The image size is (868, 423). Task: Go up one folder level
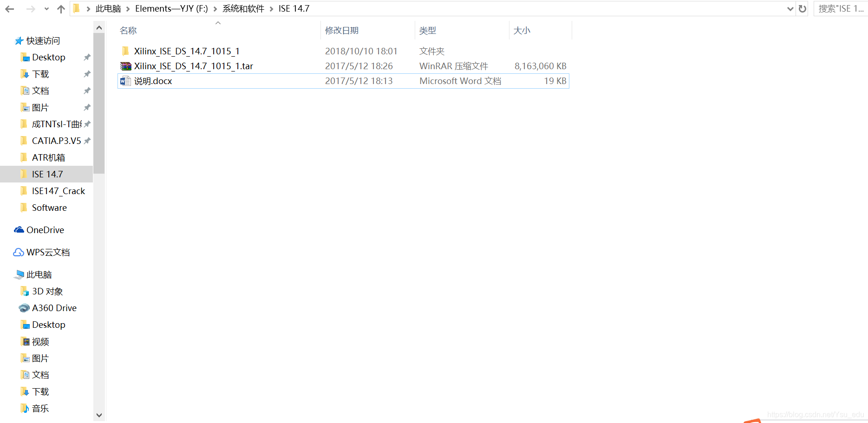click(x=61, y=9)
